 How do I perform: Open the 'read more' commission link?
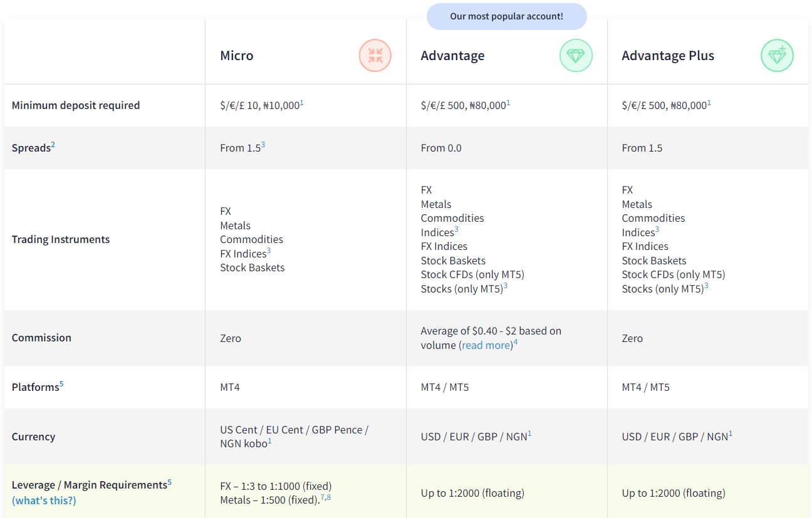coord(486,345)
